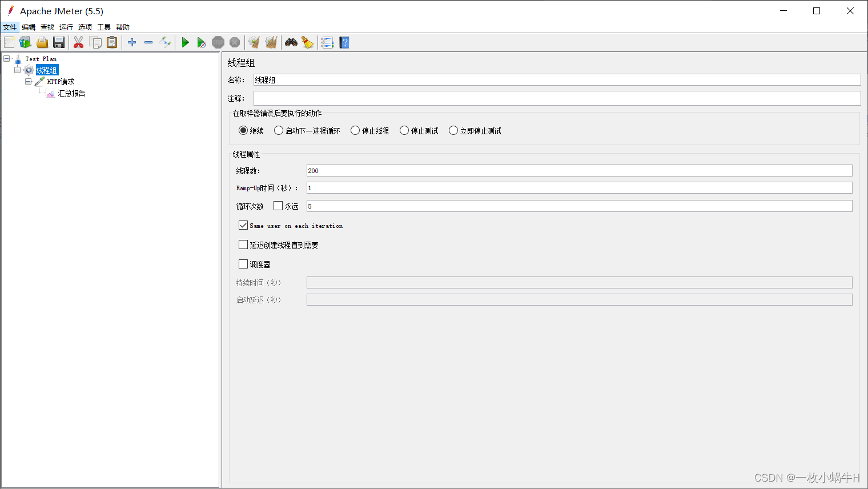Image resolution: width=868 pixels, height=489 pixels.
Task: Open the 文件 menu
Action: (x=10, y=27)
